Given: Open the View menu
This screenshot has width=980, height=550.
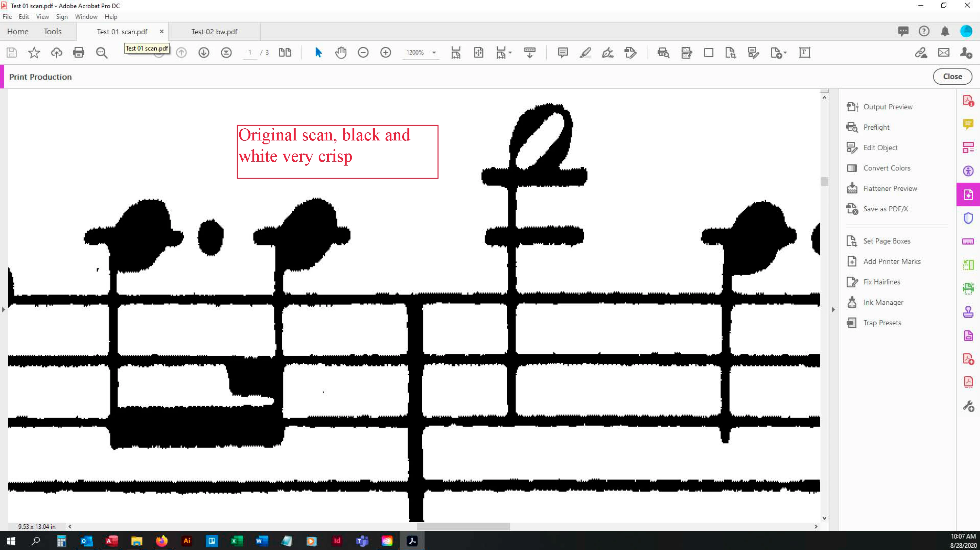Looking at the screenshot, I should coord(42,17).
